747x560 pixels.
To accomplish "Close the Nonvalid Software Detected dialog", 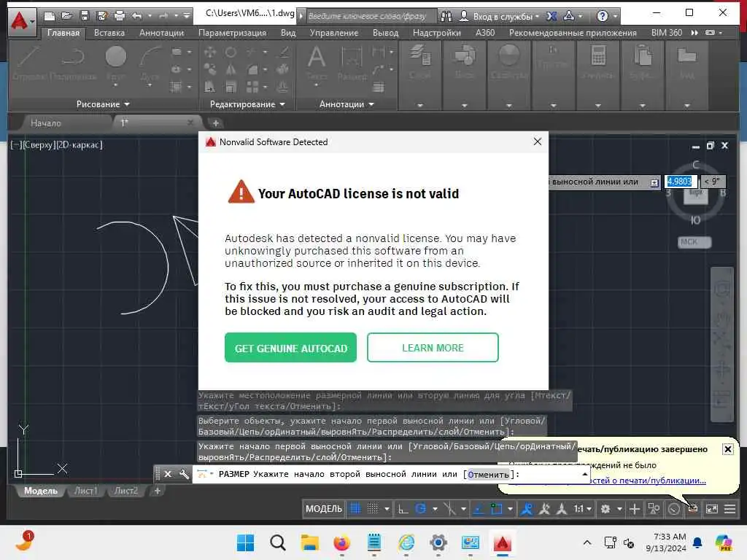I will click(538, 142).
